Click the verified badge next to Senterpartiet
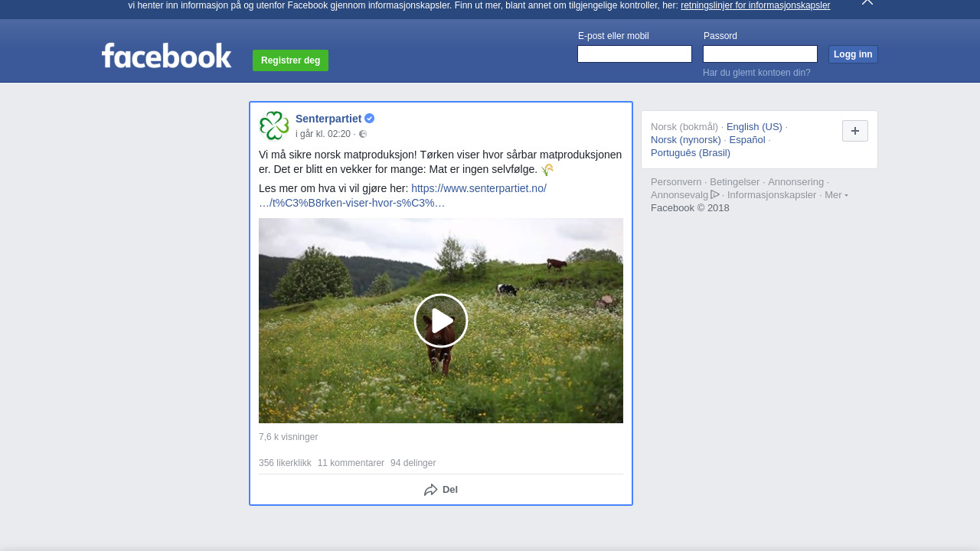This screenshot has width=980, height=551. [370, 119]
